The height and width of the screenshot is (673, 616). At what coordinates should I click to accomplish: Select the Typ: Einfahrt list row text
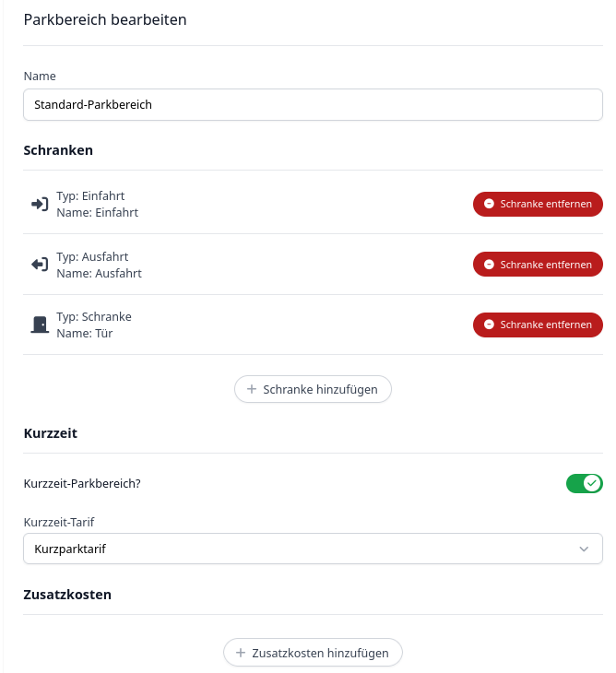[90, 196]
